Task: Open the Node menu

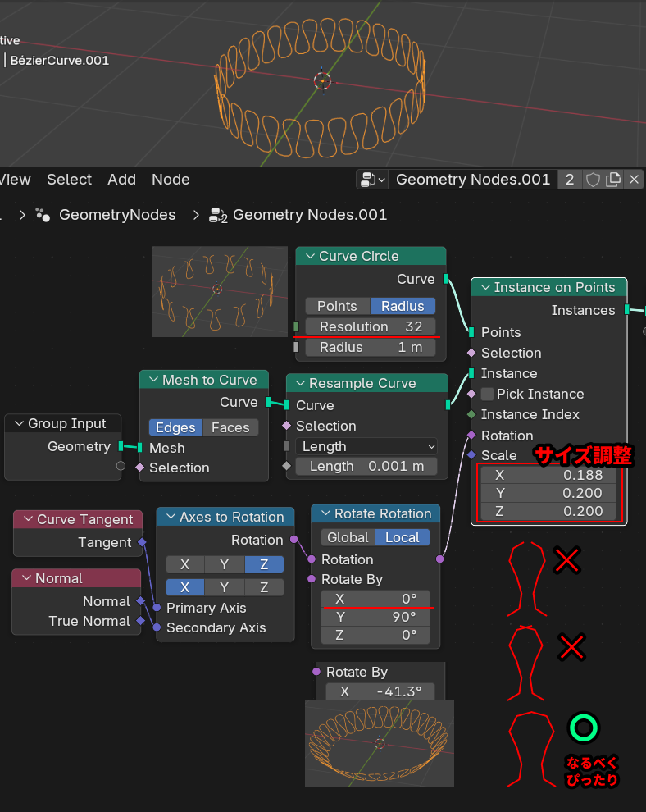Action: click(x=171, y=180)
